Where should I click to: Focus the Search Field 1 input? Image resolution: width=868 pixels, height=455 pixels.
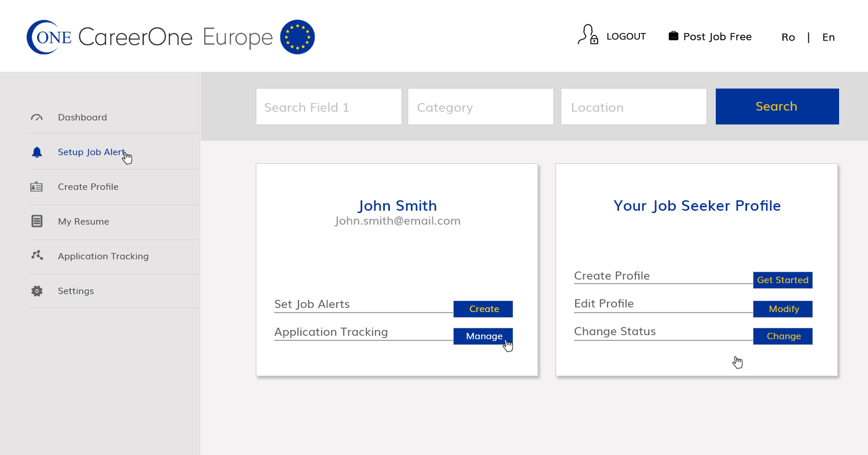coord(329,107)
